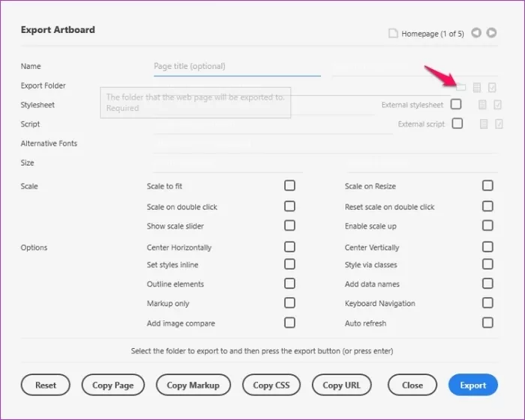Image resolution: width=525 pixels, height=420 pixels.
Task: Go to the previous artboard arrow
Action: (477, 33)
